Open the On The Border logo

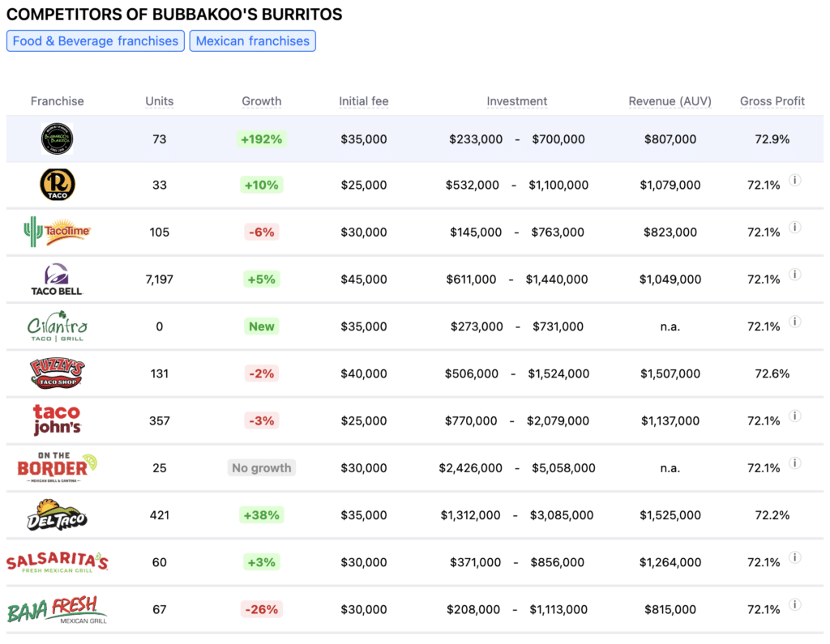pyautogui.click(x=58, y=467)
